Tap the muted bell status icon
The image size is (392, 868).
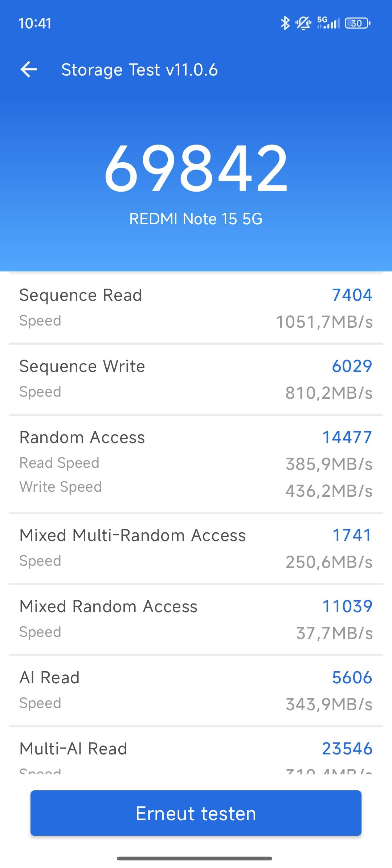(303, 24)
